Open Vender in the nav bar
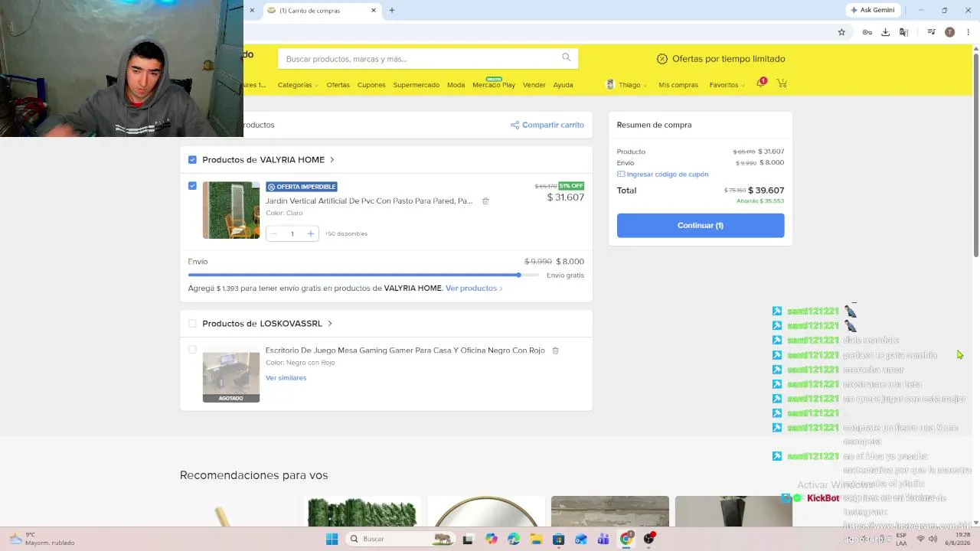The width and height of the screenshot is (980, 551). [x=534, y=85]
